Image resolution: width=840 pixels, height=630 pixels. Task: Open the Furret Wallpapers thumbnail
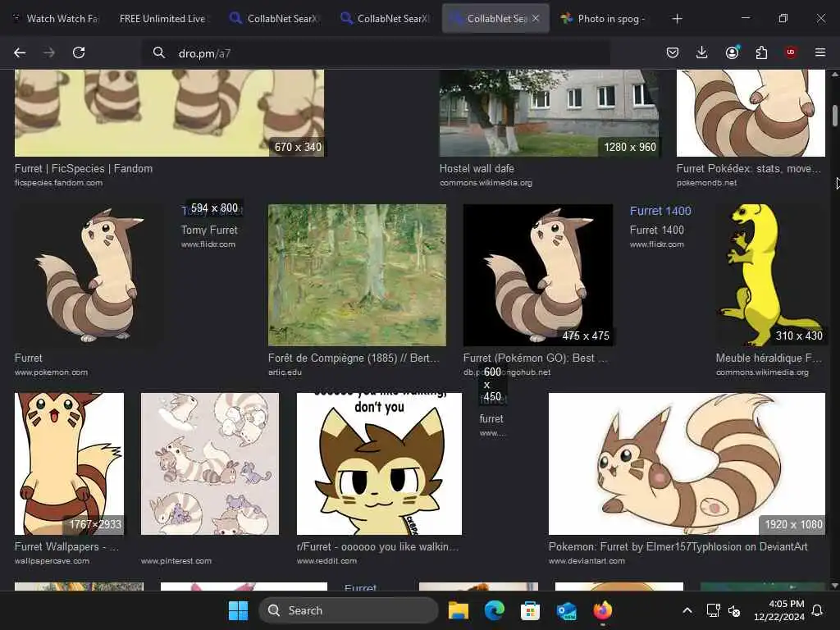pos(69,464)
